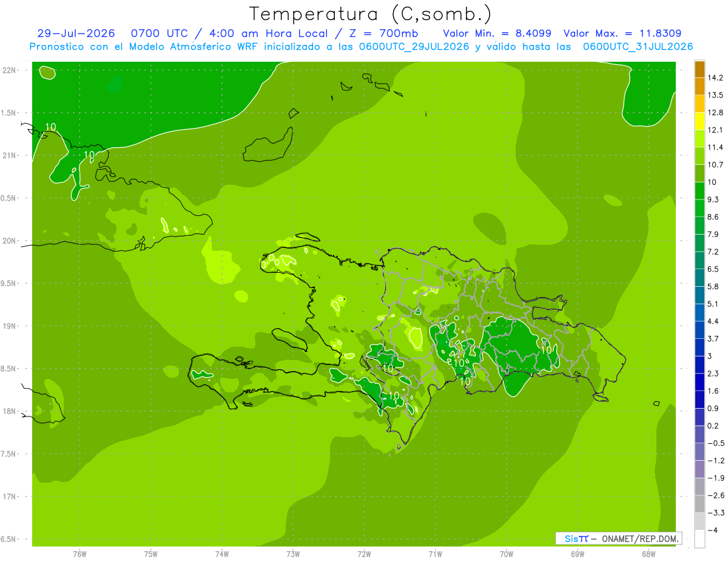This screenshot has height=562, width=728.
Task: Click the latitude label "9.5N"
Action: point(9,284)
